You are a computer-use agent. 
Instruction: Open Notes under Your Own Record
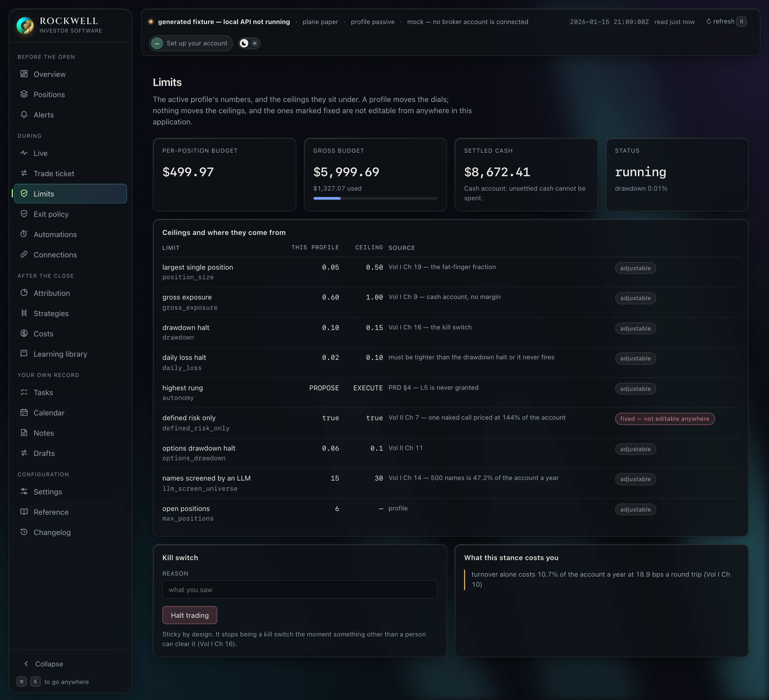pyautogui.click(x=70, y=433)
